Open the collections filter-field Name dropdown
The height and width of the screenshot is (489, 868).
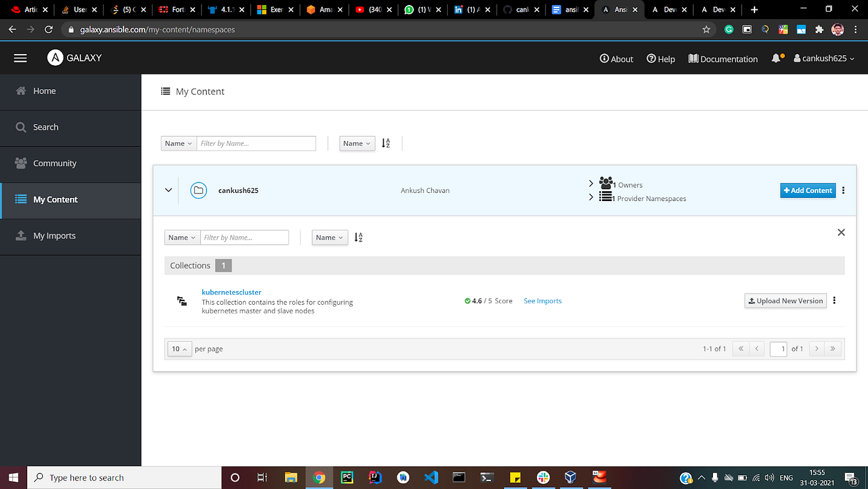(182, 238)
